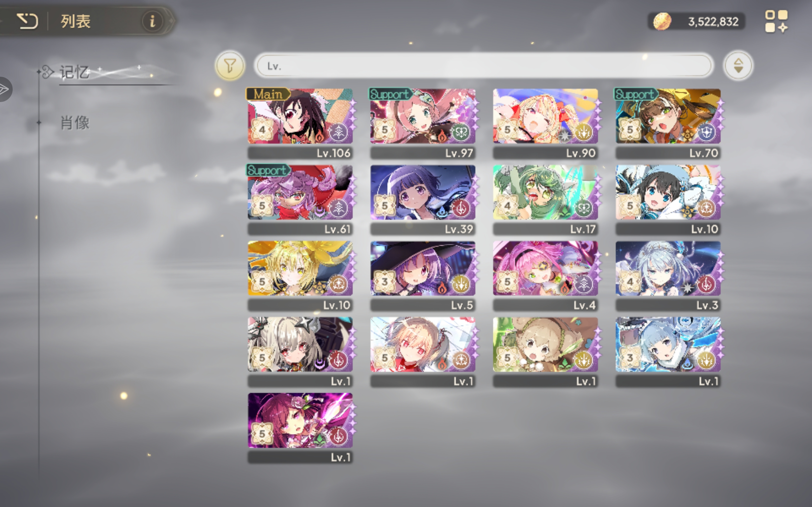This screenshot has width=812, height=507.
Task: Choose the blonde girl card Lv.90
Action: 546,123
